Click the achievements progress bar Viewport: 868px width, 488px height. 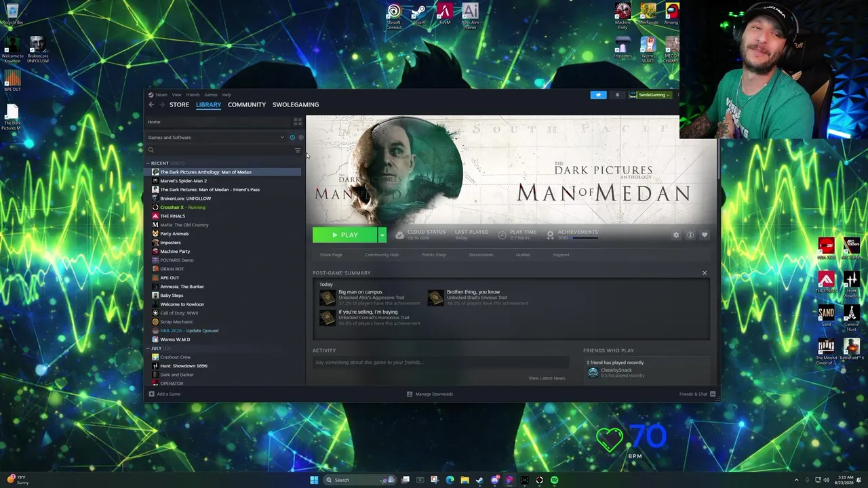click(585, 238)
